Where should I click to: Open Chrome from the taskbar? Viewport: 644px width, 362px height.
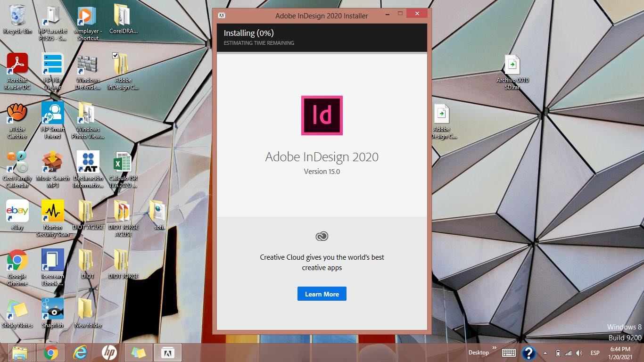(x=51, y=353)
